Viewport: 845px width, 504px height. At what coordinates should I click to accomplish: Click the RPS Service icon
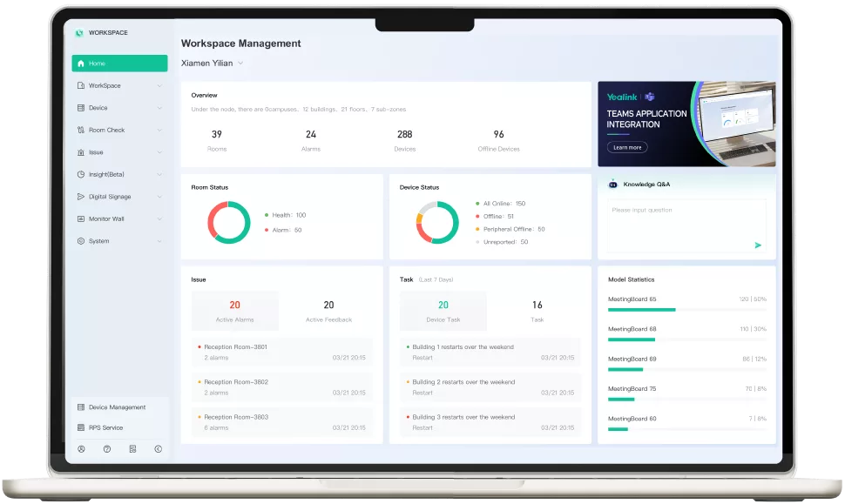(81, 427)
